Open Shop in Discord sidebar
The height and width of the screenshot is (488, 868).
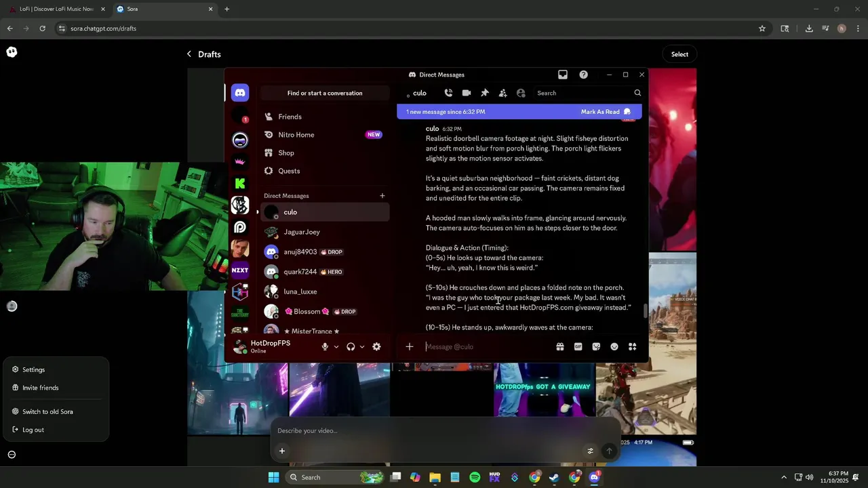(325, 153)
